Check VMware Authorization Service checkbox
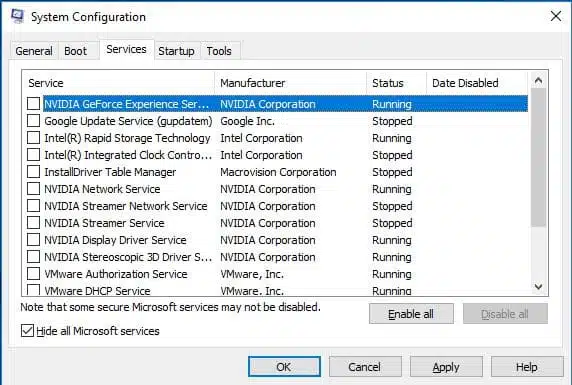This screenshot has height=385, width=572. (x=33, y=274)
